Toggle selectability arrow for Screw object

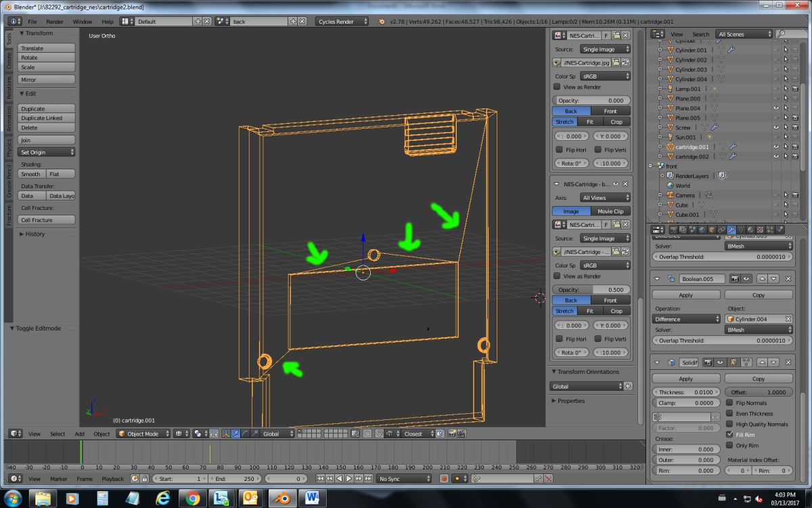click(786, 127)
